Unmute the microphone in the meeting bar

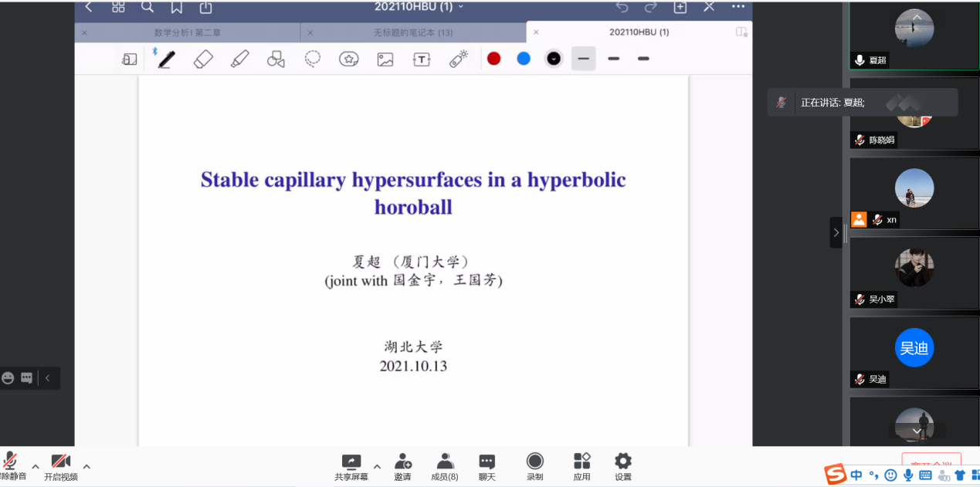11,466
